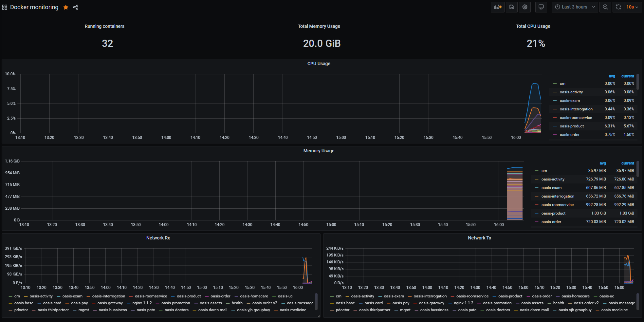Screen dimensions: 644x322
Task: Toggle oasis-roomservice series in CPU legend
Action: point(576,118)
